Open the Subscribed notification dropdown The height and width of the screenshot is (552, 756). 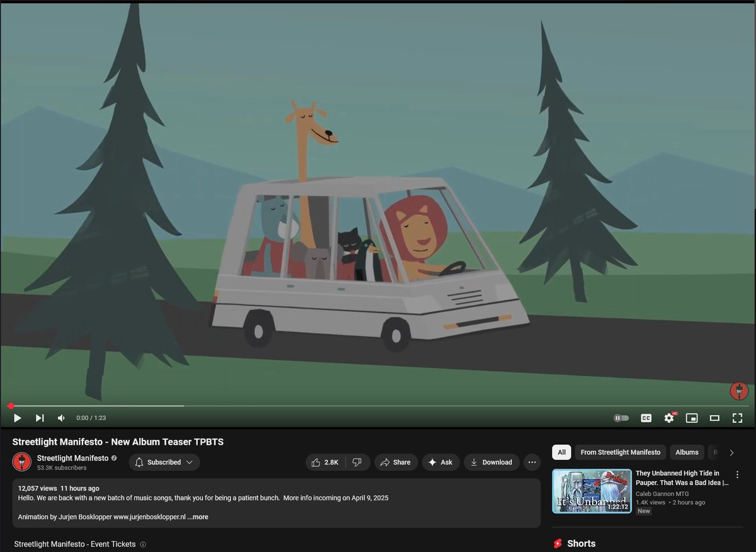click(x=164, y=462)
